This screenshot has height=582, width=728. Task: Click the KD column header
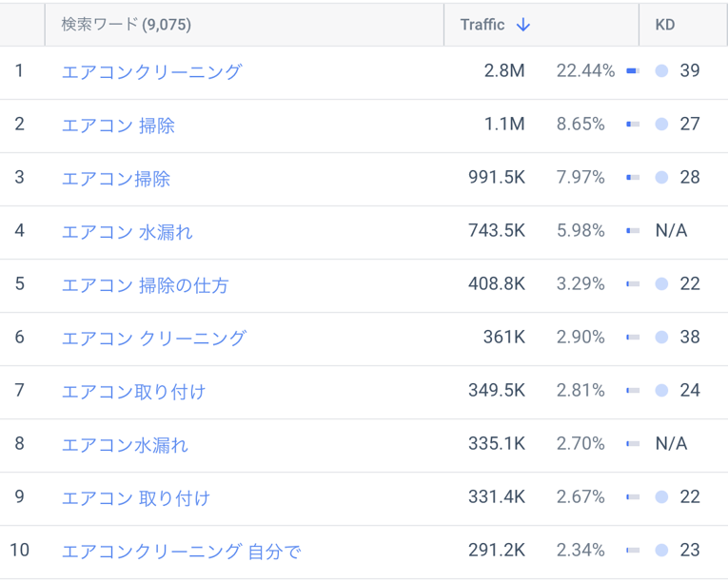pyautogui.click(x=665, y=26)
